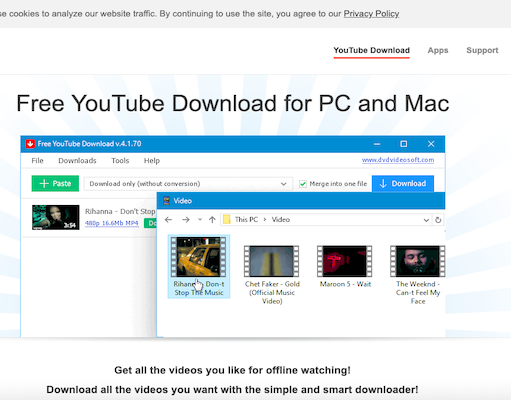Go back in the Video explorer window
This screenshot has height=400, width=511.
point(169,220)
